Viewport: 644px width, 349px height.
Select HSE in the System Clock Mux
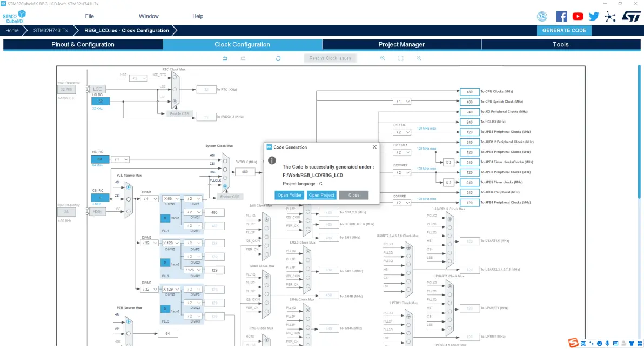[225, 178]
